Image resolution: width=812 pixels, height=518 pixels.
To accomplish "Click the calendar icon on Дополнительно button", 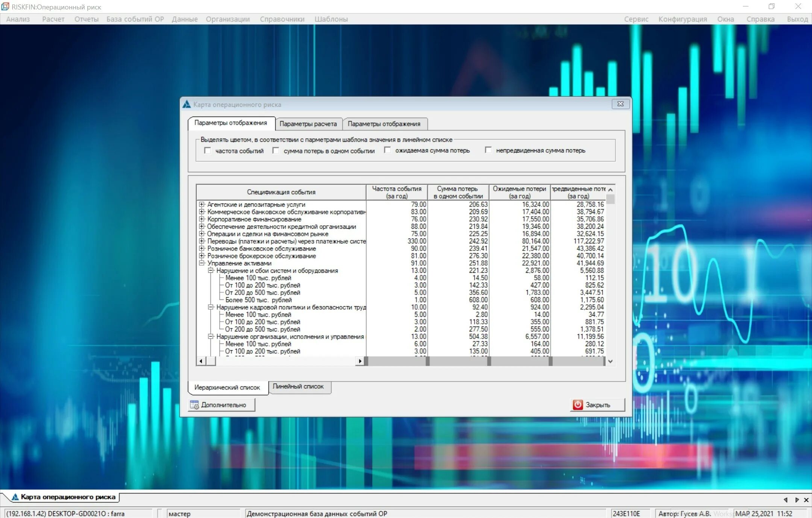I will point(194,405).
